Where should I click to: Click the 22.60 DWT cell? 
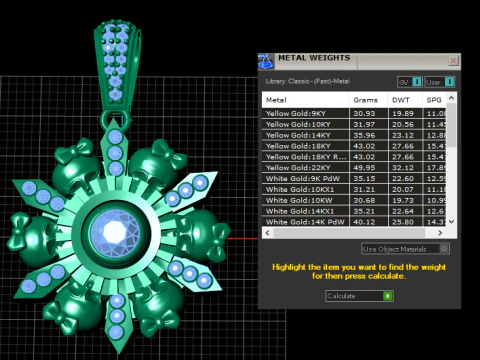tap(405, 178)
